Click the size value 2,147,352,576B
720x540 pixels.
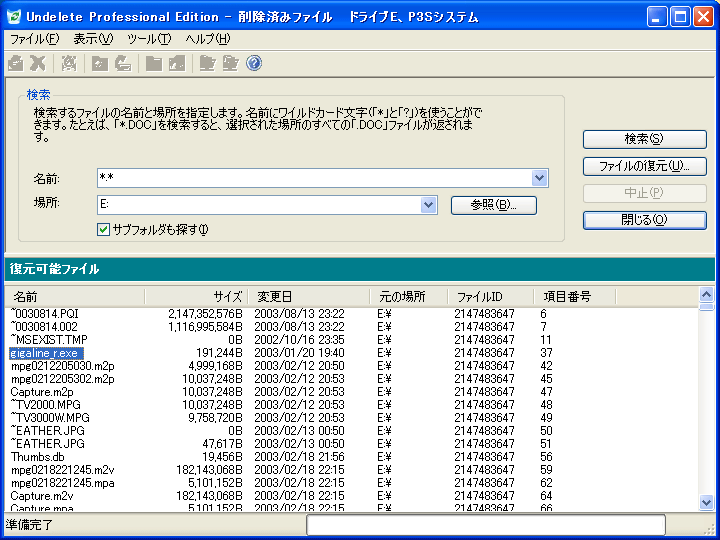pos(205,314)
